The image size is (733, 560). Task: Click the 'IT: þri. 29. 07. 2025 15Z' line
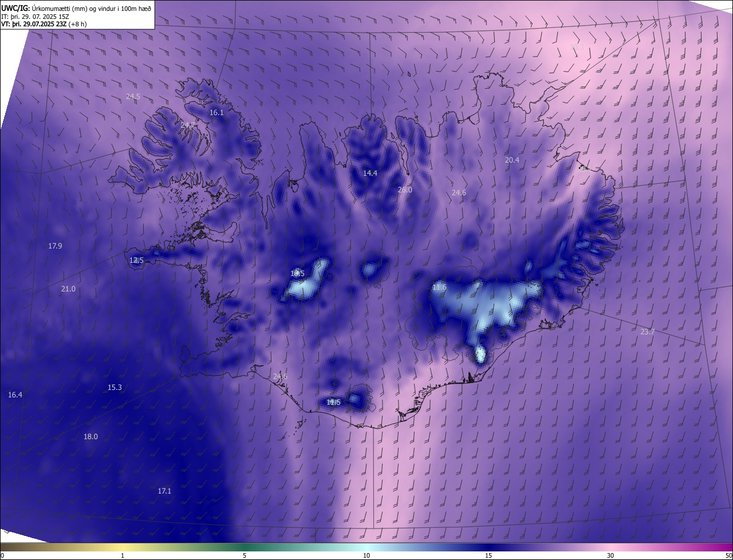[34, 17]
